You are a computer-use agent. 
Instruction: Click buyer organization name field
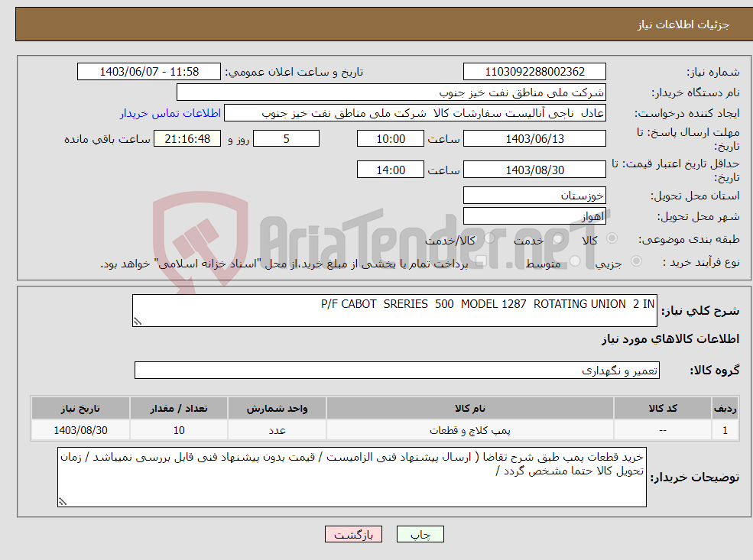point(391,92)
